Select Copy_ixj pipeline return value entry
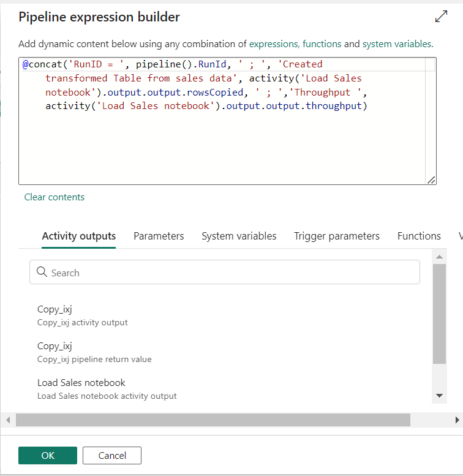 click(94, 352)
